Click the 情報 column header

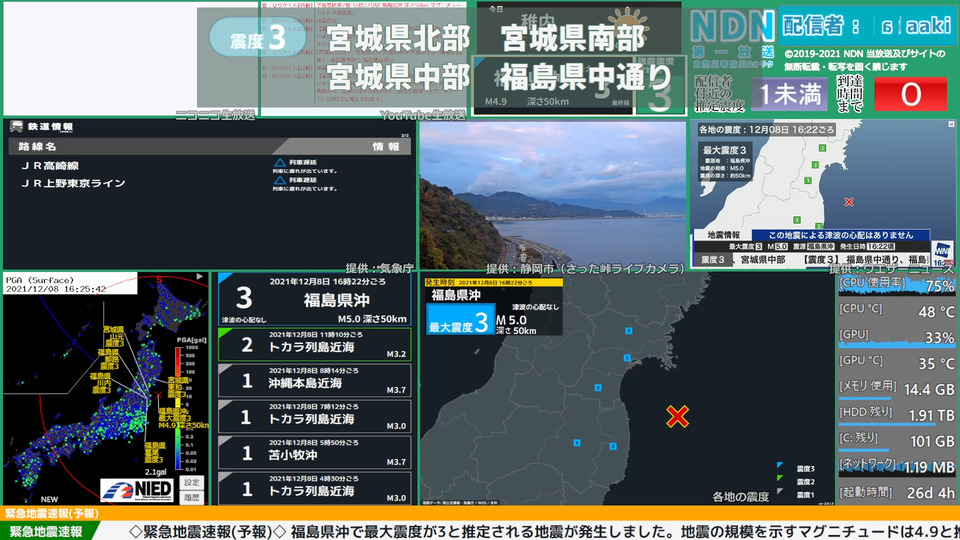point(386,146)
